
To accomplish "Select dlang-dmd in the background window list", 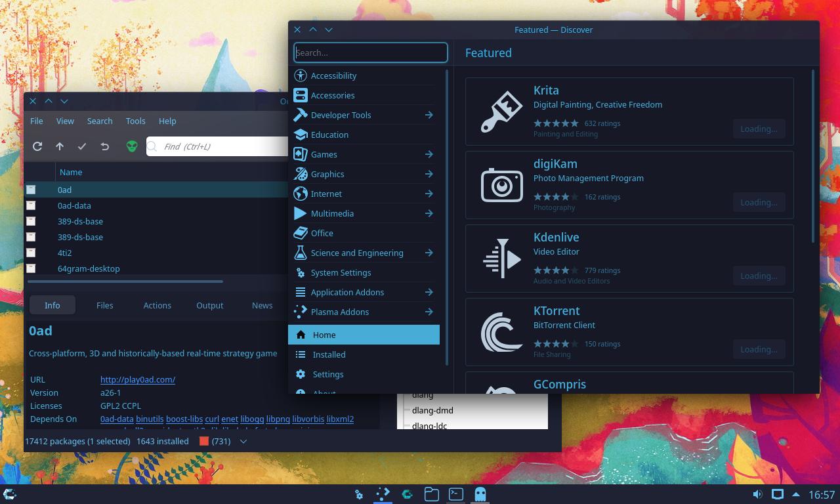I will tap(432, 410).
